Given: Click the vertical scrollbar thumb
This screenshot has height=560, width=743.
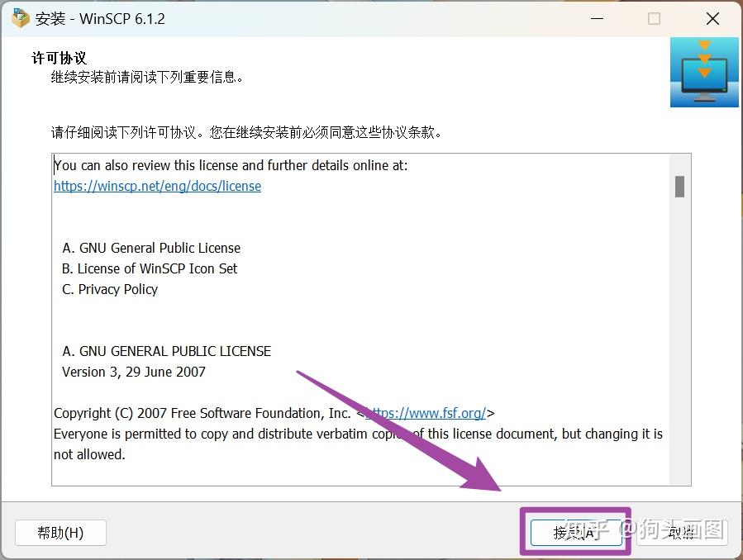Looking at the screenshot, I should pyautogui.click(x=681, y=187).
